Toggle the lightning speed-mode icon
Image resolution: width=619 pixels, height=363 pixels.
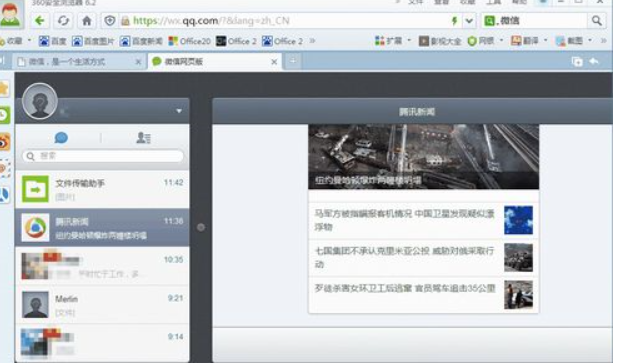point(454,21)
